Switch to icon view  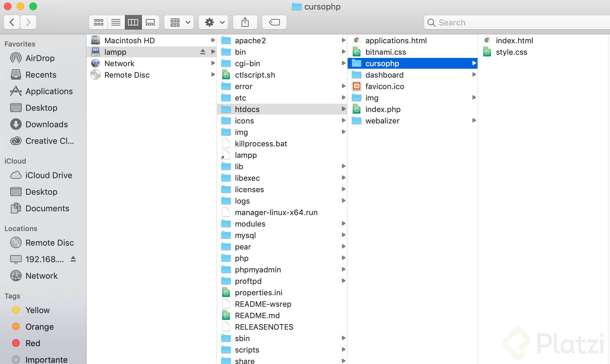point(98,22)
